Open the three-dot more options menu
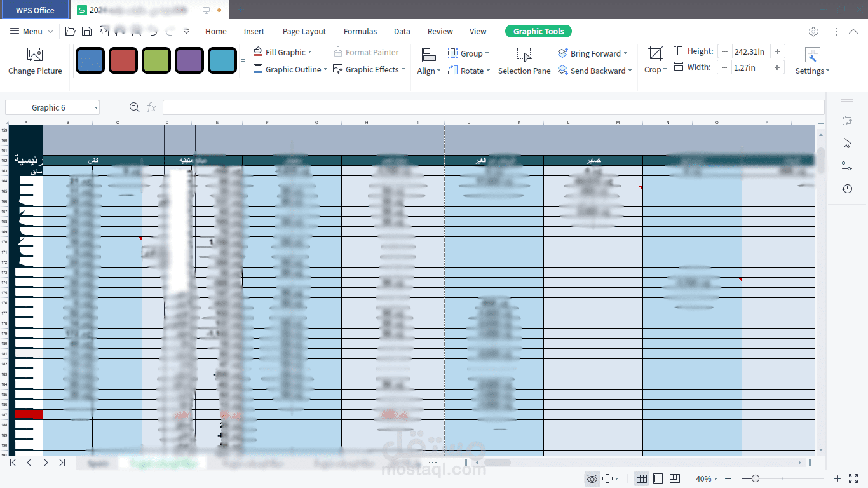 836,32
